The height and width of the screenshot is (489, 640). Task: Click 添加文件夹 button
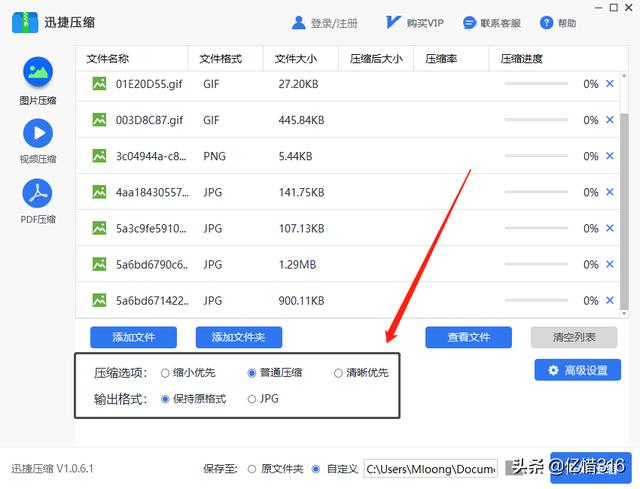239,337
